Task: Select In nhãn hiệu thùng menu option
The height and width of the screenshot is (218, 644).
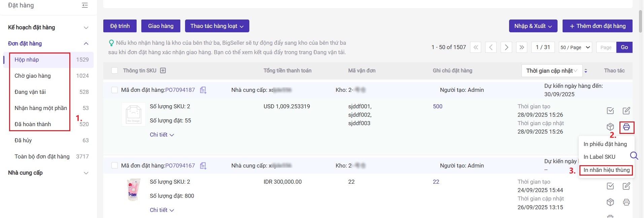Action: (x=606, y=170)
